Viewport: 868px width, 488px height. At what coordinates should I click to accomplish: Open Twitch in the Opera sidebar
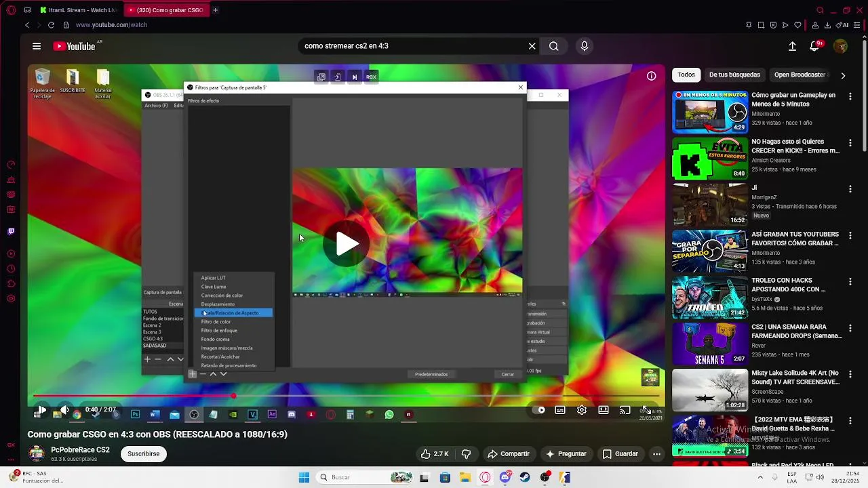pyautogui.click(x=11, y=232)
